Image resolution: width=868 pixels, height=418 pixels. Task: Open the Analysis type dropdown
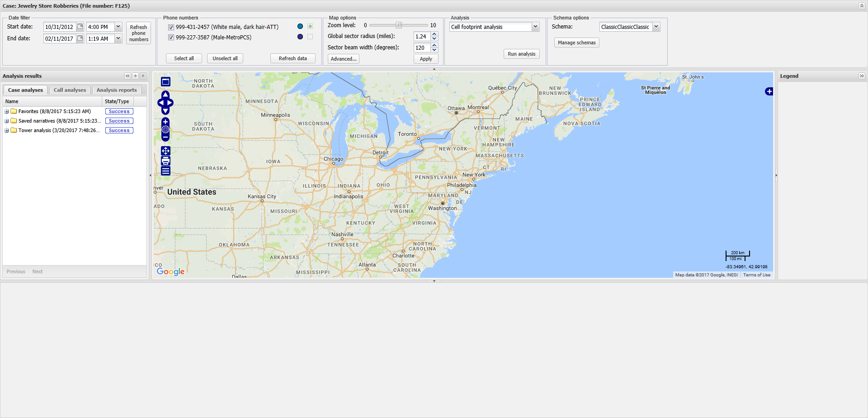pos(535,27)
